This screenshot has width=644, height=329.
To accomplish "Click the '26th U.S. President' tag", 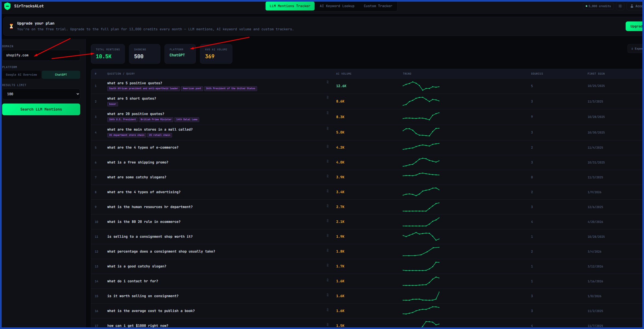I will click(x=122, y=120).
